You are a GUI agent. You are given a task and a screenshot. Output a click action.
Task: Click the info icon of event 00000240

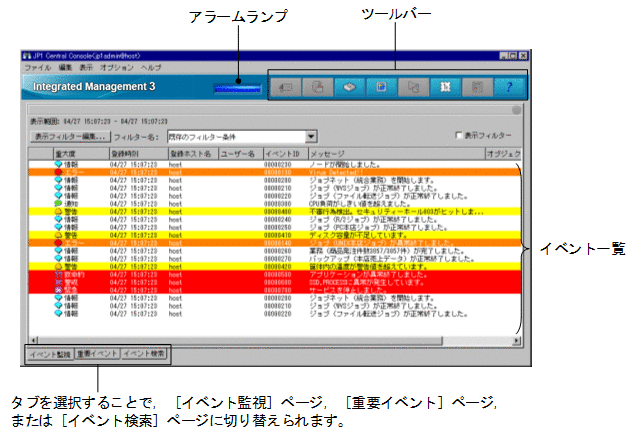pos(59,219)
